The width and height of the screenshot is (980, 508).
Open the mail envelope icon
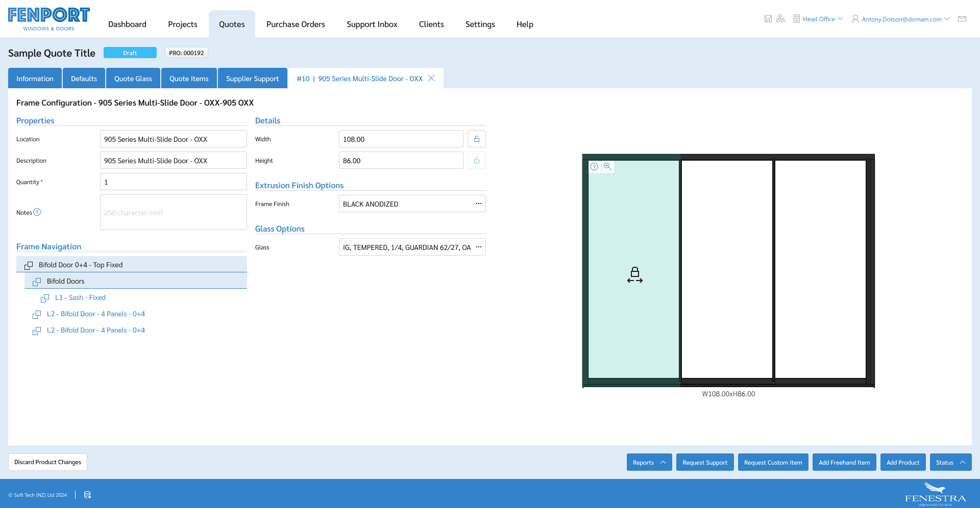[x=962, y=19]
